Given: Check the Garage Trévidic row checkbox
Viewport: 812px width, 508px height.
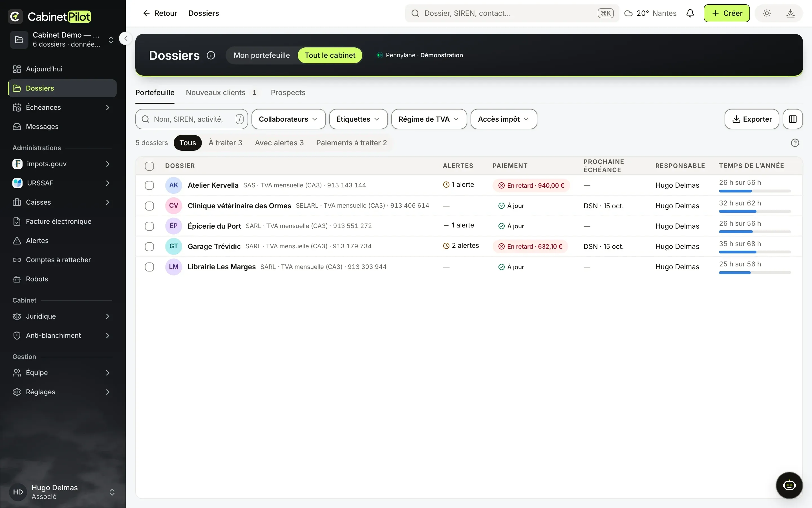Looking at the screenshot, I should click(x=149, y=247).
